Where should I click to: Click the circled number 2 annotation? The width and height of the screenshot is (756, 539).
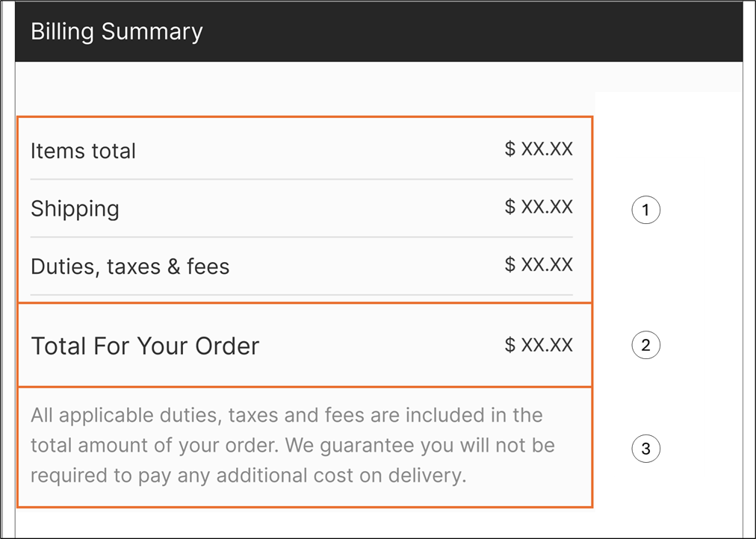click(645, 345)
